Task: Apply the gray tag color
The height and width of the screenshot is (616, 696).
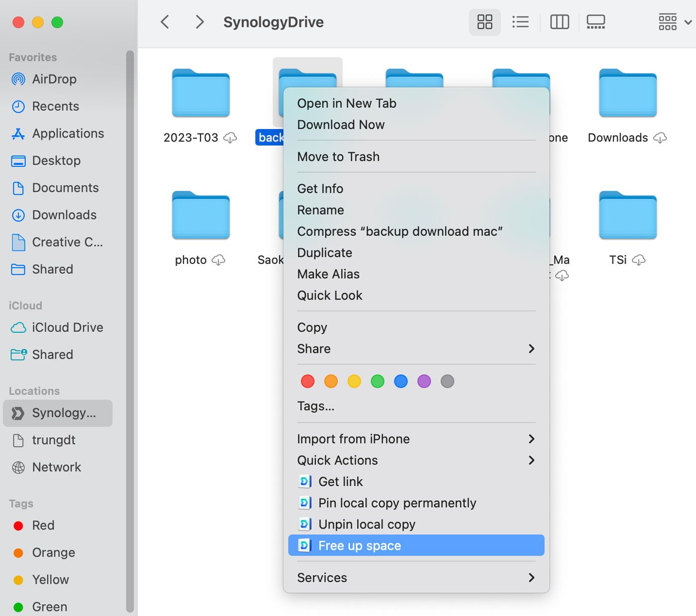Action: pyautogui.click(x=447, y=381)
